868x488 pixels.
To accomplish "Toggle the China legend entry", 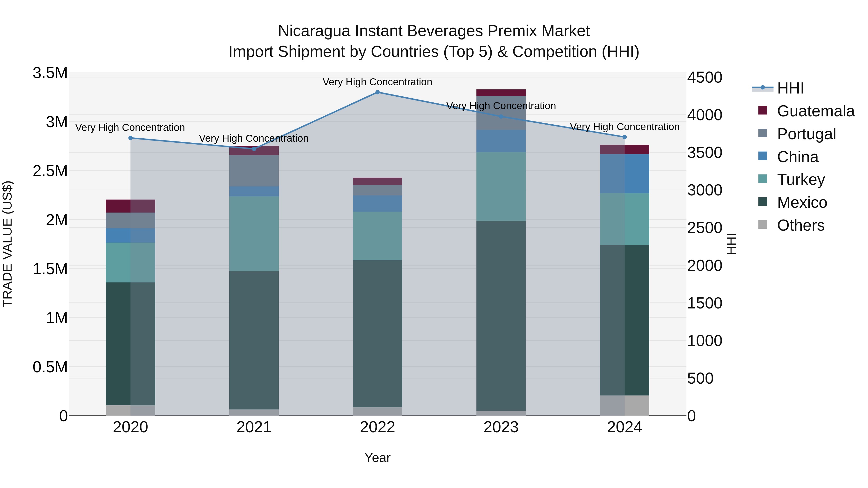I will [788, 157].
